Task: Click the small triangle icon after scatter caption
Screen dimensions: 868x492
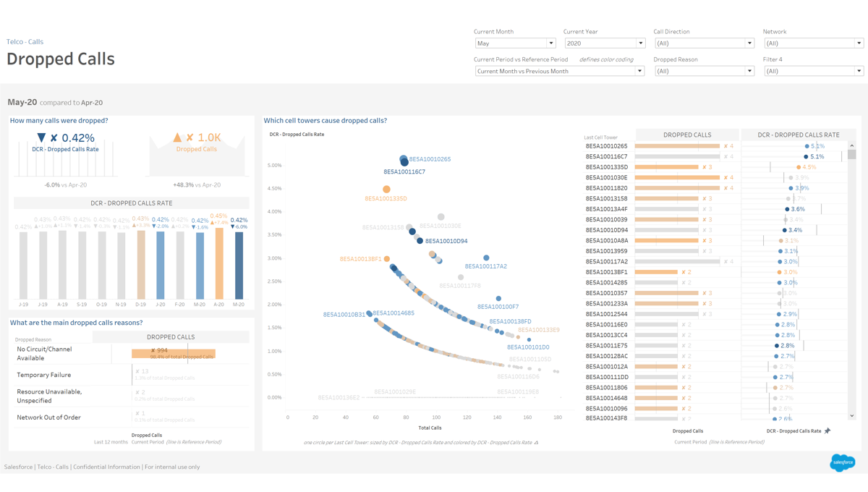Action: point(536,443)
